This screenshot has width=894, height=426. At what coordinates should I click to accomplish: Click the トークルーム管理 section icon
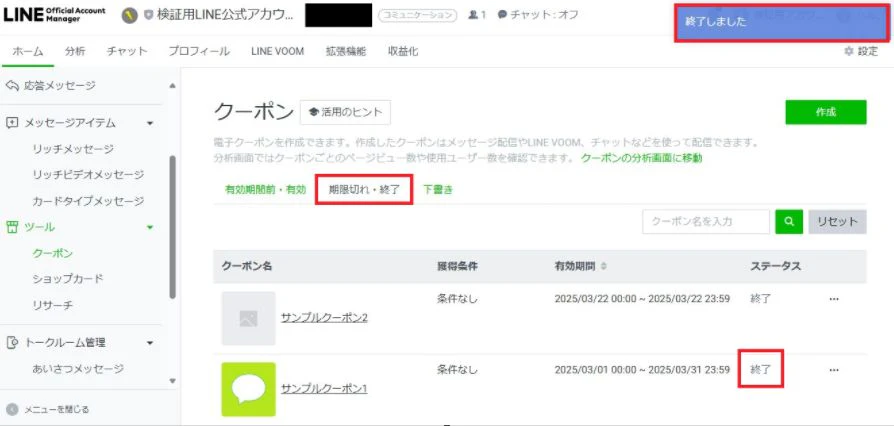click(x=12, y=343)
